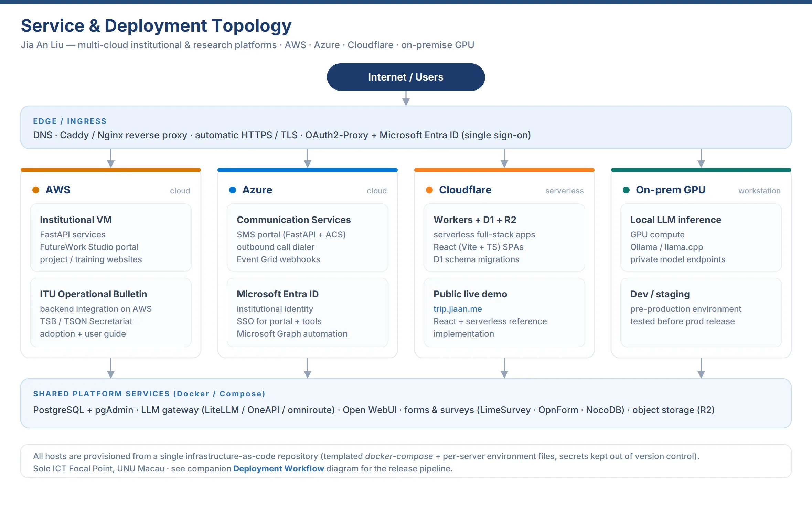Click the 'cloud' tag beside AWS

(180, 191)
